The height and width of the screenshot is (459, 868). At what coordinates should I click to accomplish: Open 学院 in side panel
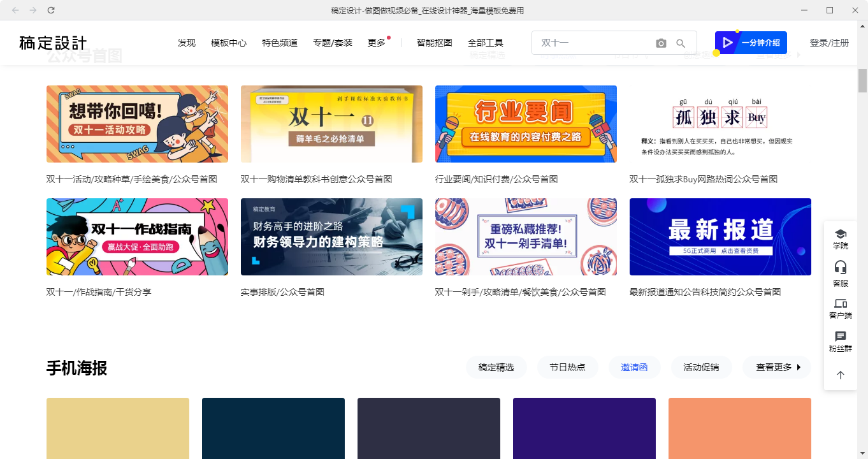pyautogui.click(x=841, y=239)
